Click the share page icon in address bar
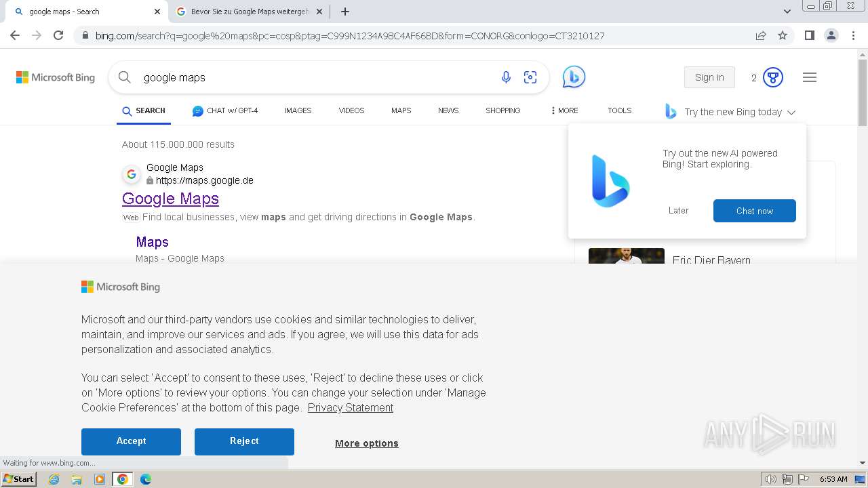The image size is (868, 488). pyautogui.click(x=761, y=35)
